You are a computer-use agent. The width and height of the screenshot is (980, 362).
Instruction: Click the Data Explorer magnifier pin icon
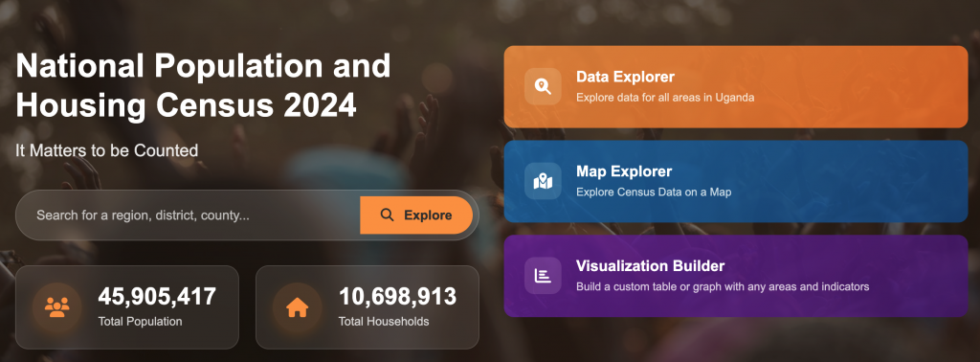[x=543, y=86]
